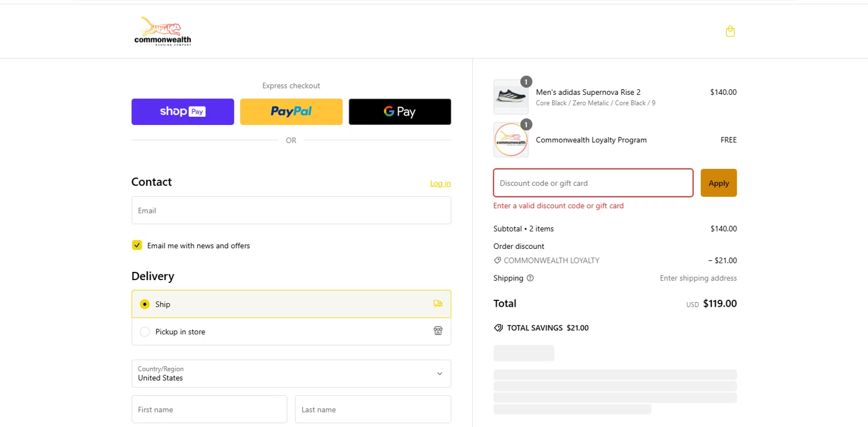Click the 'Enter shipping address' text
This screenshot has height=427, width=868.
pos(698,278)
